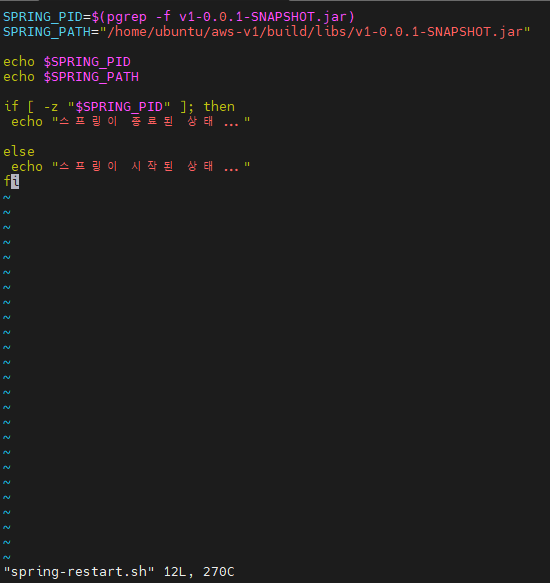Click the 'echo $SPRING_PID' line
Viewport: 550px width, 583px height.
[x=67, y=62]
